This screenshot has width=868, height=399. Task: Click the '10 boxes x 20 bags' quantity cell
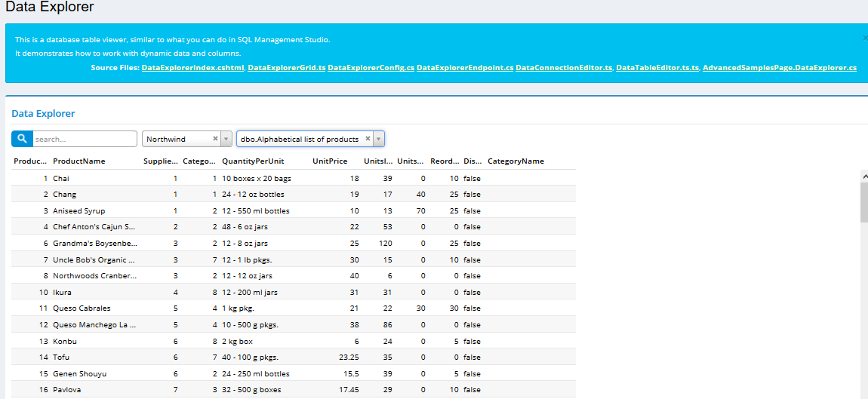pos(257,178)
